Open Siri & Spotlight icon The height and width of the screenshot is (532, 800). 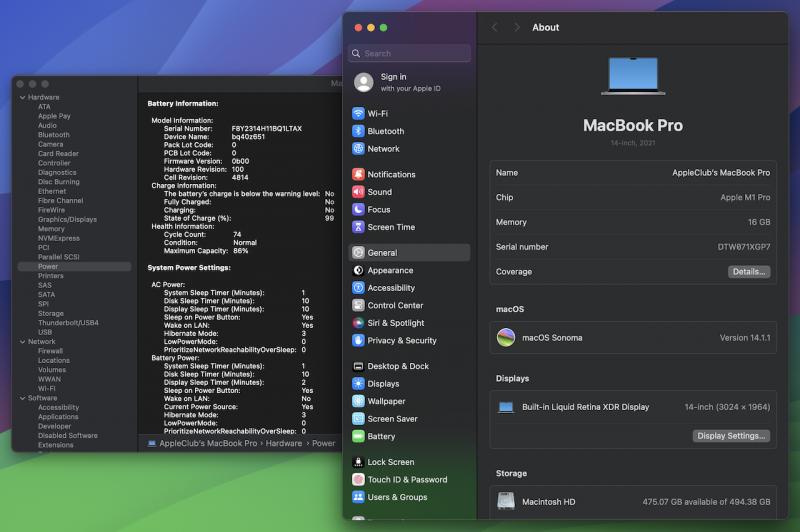pos(358,323)
